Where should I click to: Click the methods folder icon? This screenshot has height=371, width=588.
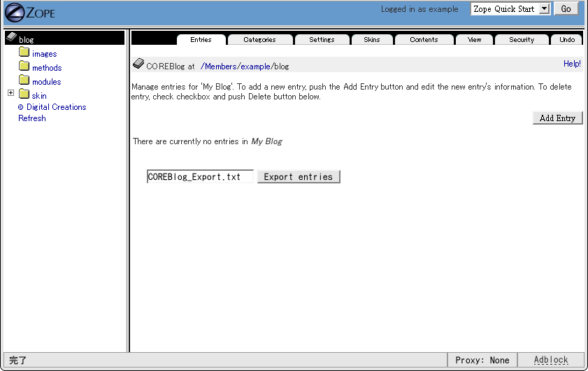tap(24, 66)
